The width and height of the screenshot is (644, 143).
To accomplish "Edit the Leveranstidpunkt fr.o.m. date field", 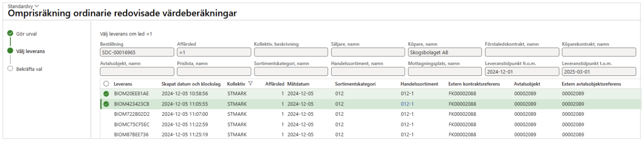I will pos(522,71).
